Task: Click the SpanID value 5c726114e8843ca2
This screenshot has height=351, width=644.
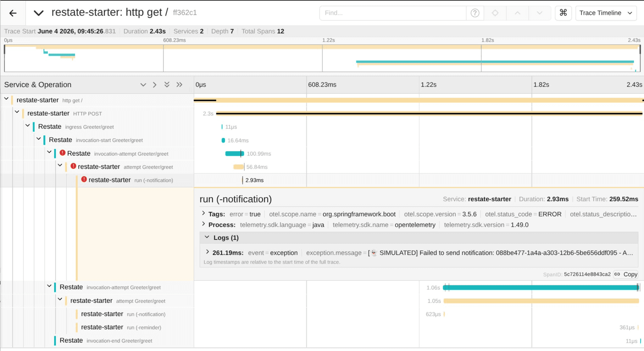Action: point(587,274)
